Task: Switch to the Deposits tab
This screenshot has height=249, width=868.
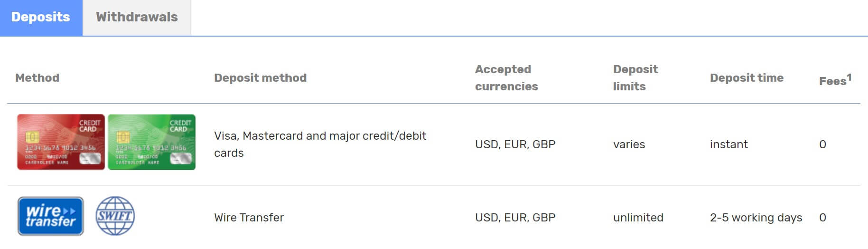Action: 41,18
